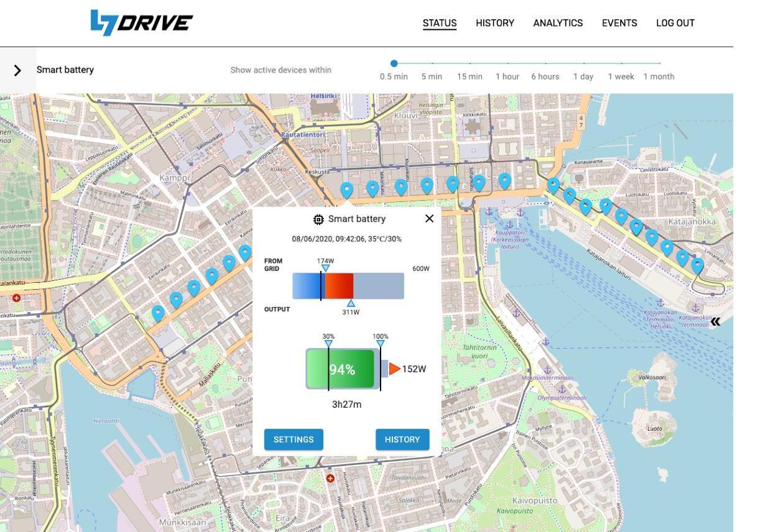Open device HISTORY from popup
The image size is (758, 532).
402,439
